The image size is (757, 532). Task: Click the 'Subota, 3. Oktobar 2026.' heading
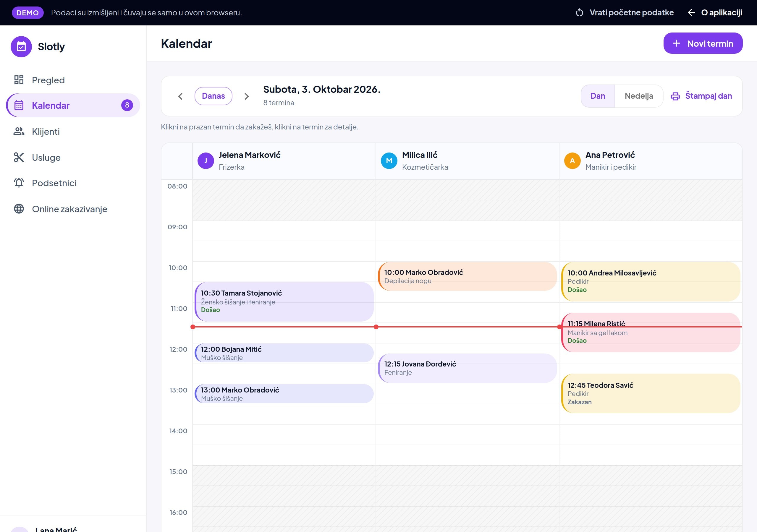322,89
